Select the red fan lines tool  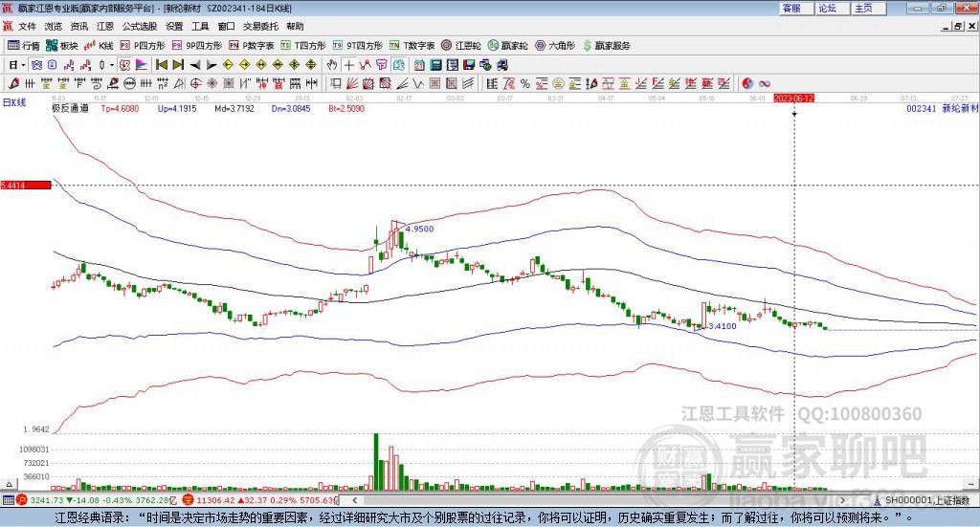pos(352,83)
